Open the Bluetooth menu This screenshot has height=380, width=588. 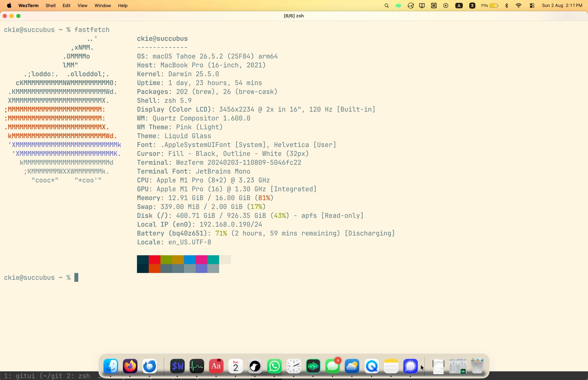pyautogui.click(x=507, y=5)
